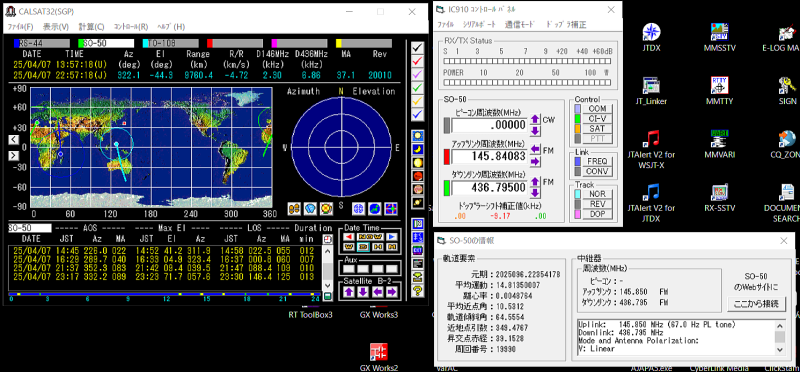
Task: Click scroll-down arrow of the pass list
Action: pyautogui.click(x=328, y=285)
